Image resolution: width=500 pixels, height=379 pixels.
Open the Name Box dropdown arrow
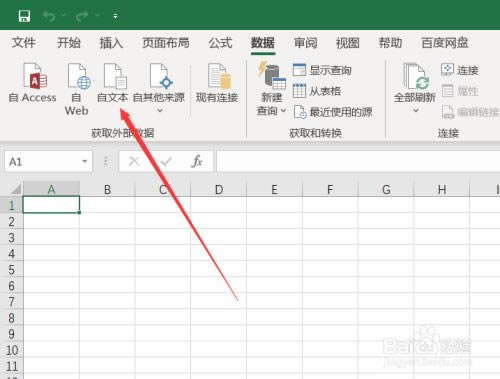(x=85, y=162)
